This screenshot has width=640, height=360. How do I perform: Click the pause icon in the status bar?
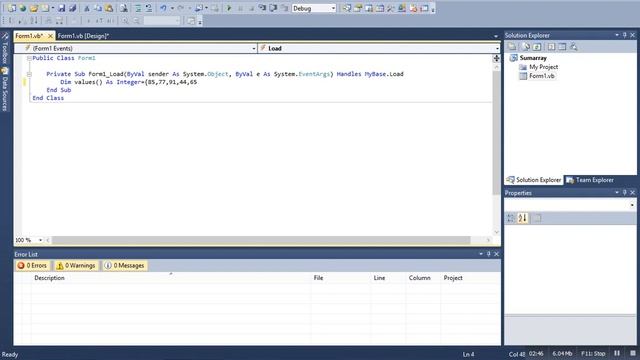pos(617,353)
